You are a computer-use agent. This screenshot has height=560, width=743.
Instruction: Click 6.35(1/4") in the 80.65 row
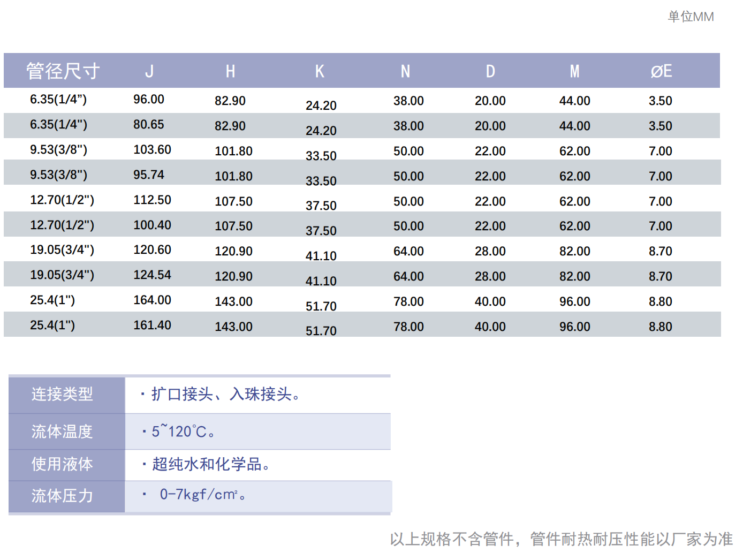click(x=58, y=124)
